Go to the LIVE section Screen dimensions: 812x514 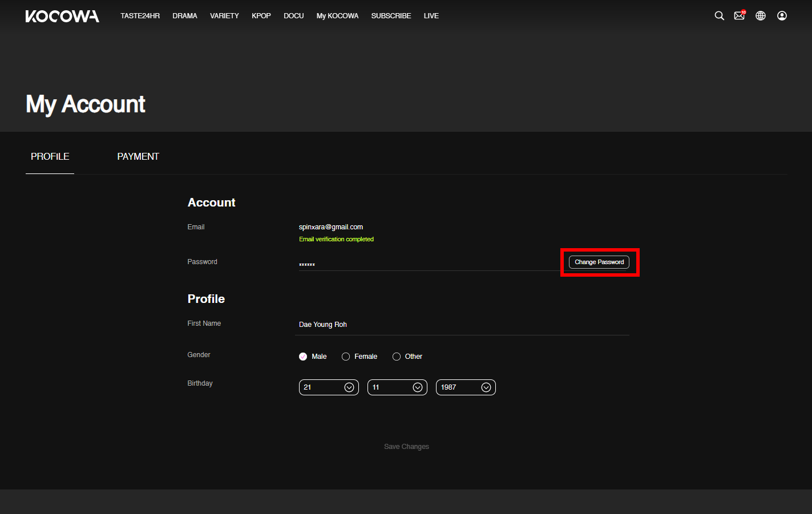(x=431, y=16)
